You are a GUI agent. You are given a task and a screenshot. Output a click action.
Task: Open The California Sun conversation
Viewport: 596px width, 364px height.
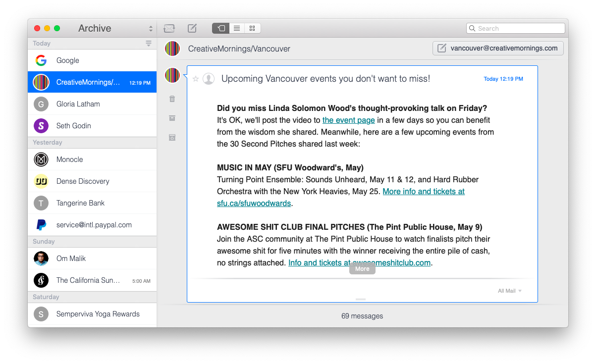(92, 280)
